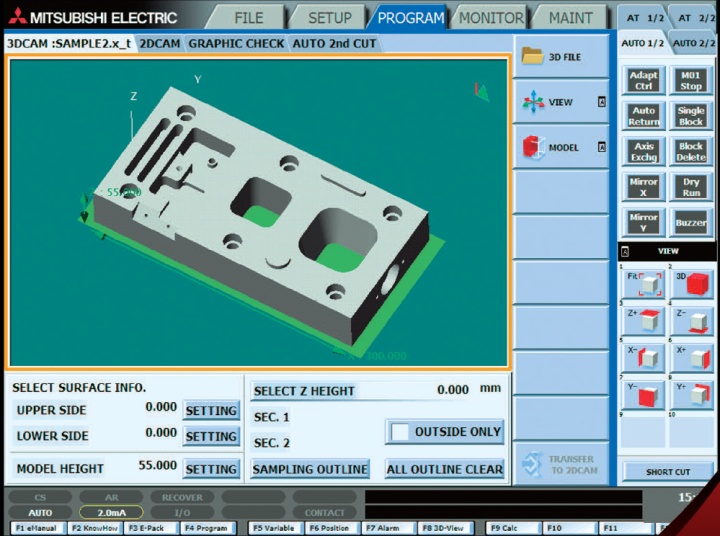The width and height of the screenshot is (720, 536).
Task: Open the MONITOR tab
Action: point(491,18)
